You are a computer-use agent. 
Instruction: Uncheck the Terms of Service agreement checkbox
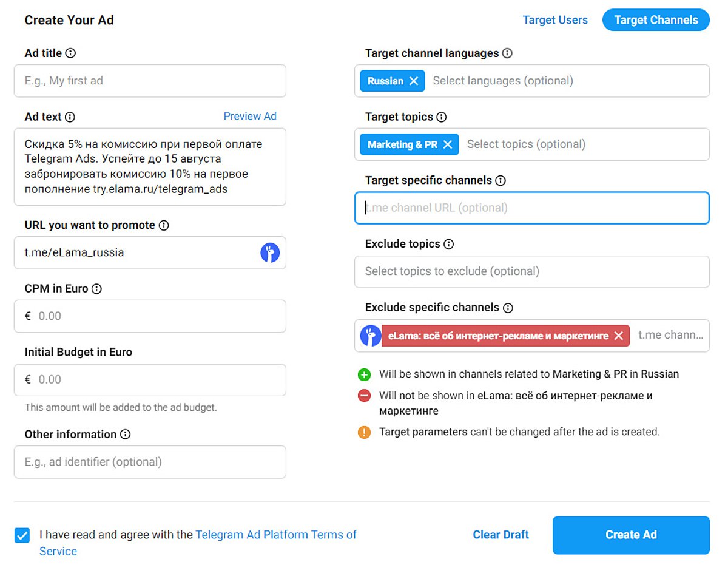pyautogui.click(x=22, y=535)
